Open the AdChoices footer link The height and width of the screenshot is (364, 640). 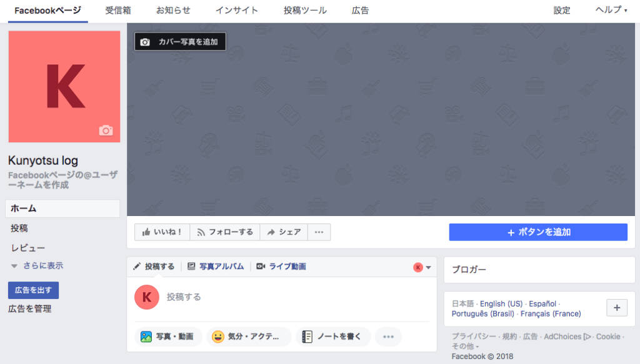pos(567,337)
